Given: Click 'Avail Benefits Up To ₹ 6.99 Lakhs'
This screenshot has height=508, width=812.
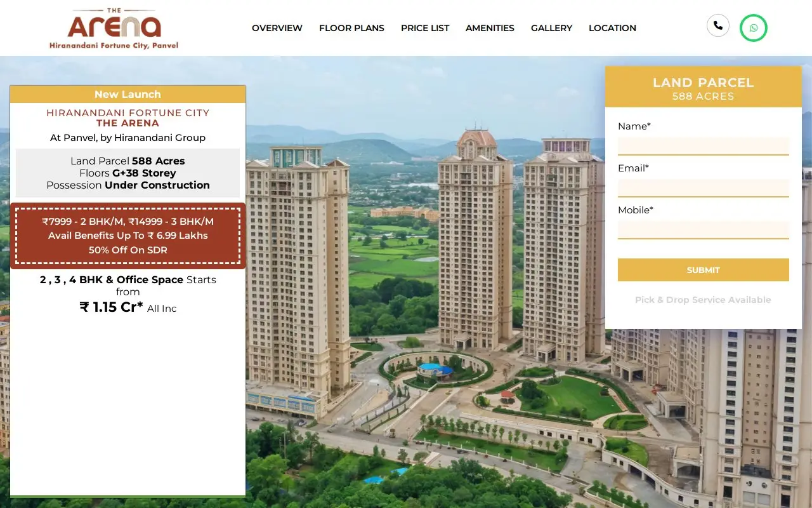Looking at the screenshot, I should [x=128, y=236].
